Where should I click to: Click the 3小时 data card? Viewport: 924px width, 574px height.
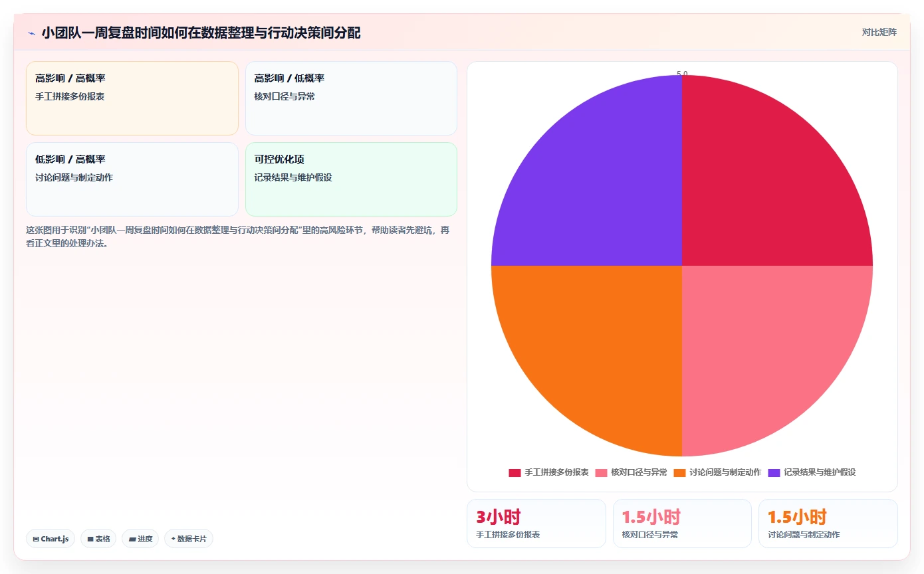(x=536, y=524)
